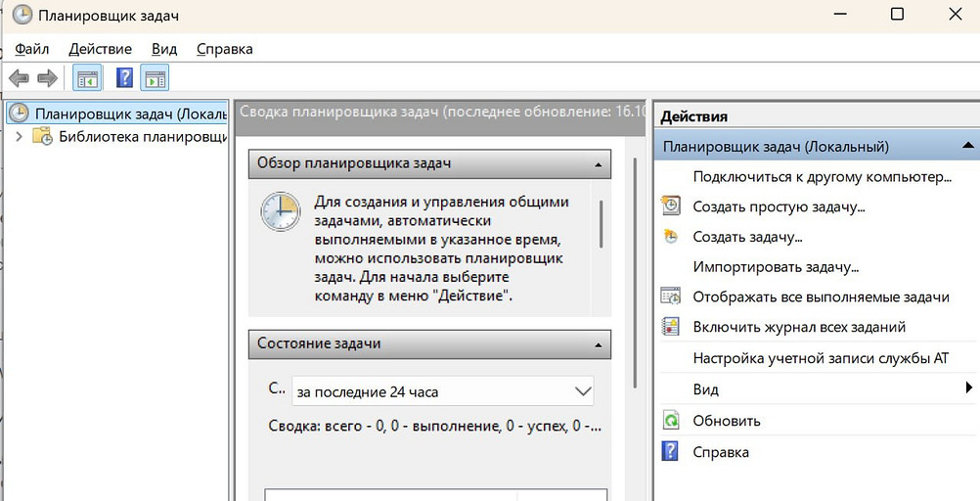The image size is (980, 501).
Task: Click the clock icon of Планировщик задач tree root
Action: [x=20, y=114]
